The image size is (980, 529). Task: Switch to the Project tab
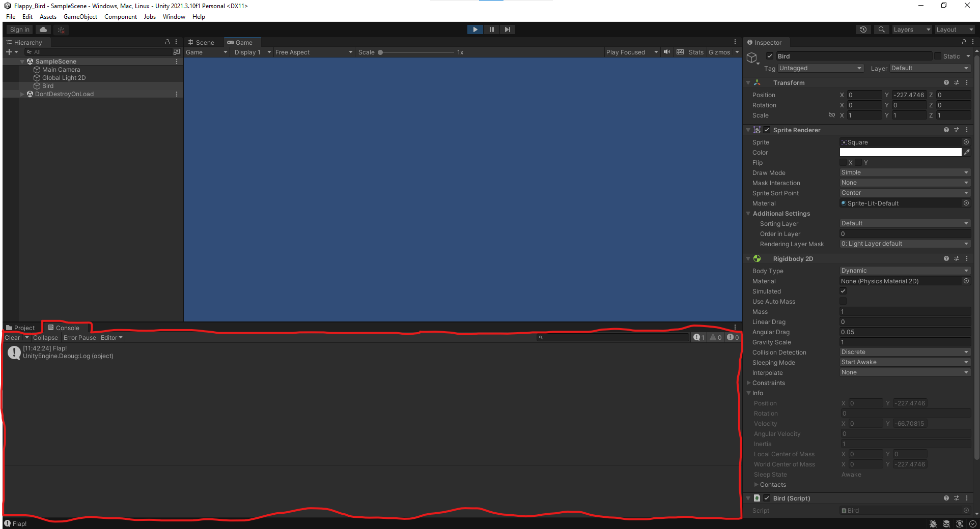point(21,328)
